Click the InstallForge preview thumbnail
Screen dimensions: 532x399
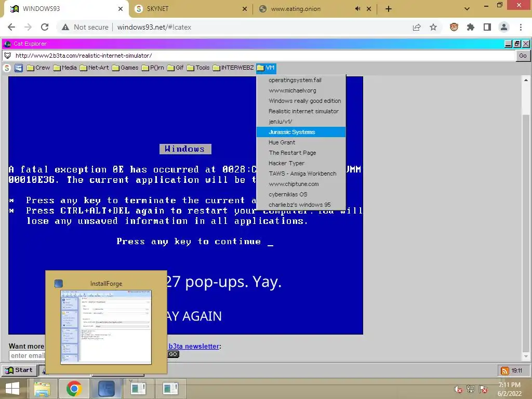click(x=106, y=327)
